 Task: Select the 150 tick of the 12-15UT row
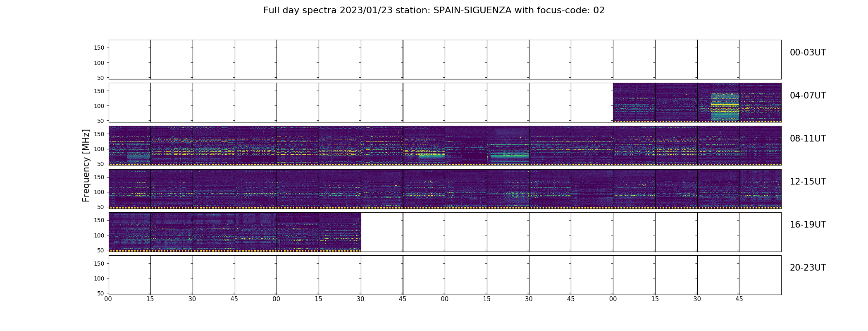pyautogui.click(x=99, y=177)
